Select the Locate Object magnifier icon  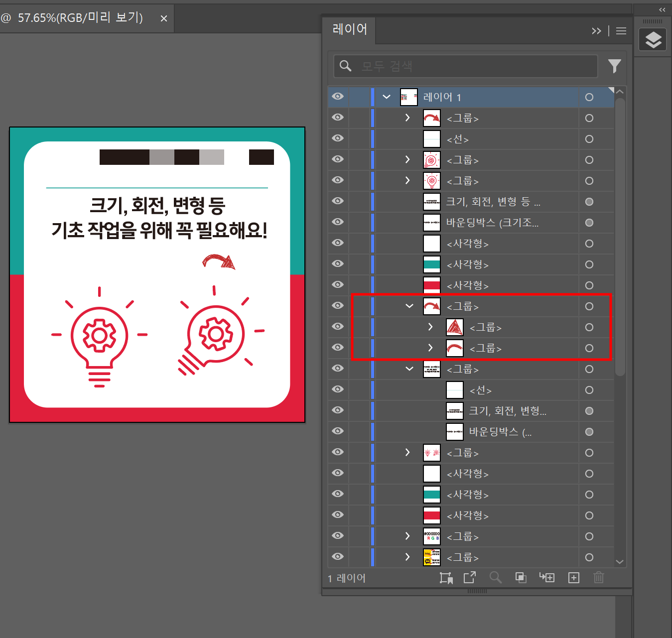[x=496, y=578]
